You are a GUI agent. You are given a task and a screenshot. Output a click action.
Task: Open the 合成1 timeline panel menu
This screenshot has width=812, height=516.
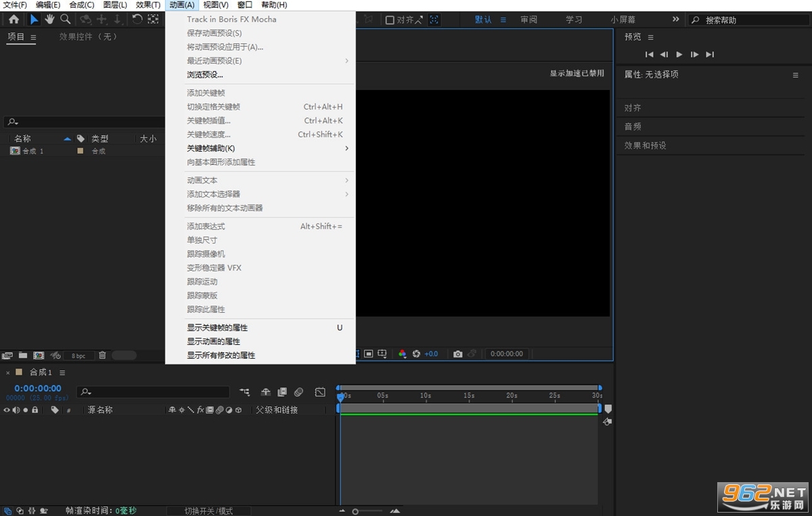62,372
